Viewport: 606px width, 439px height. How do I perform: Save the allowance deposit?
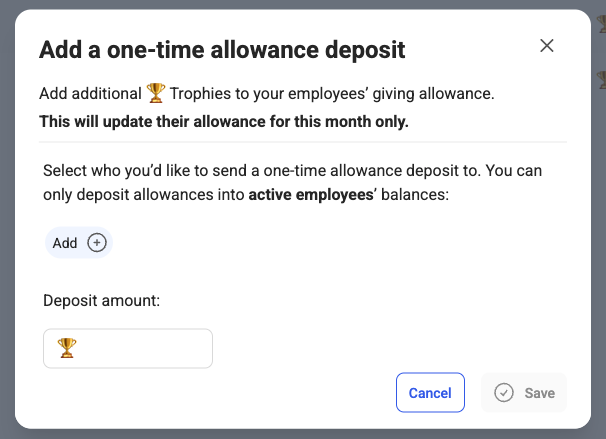coord(524,393)
